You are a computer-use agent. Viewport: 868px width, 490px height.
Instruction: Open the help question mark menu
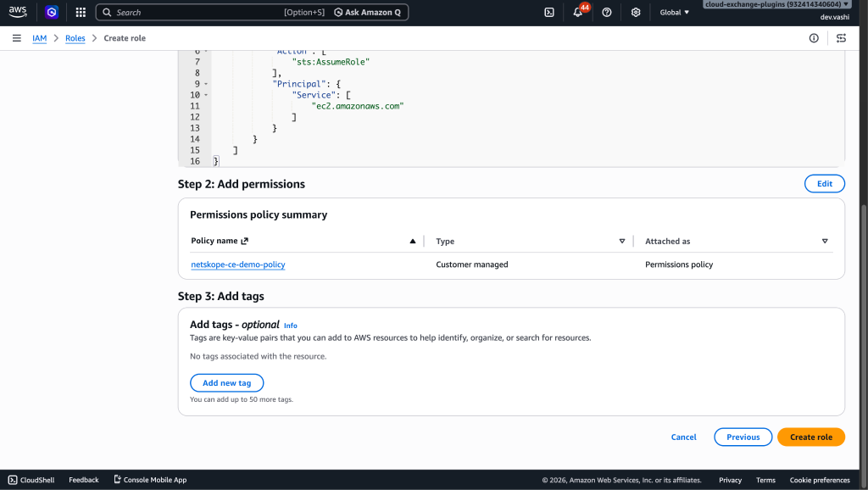pyautogui.click(x=607, y=12)
